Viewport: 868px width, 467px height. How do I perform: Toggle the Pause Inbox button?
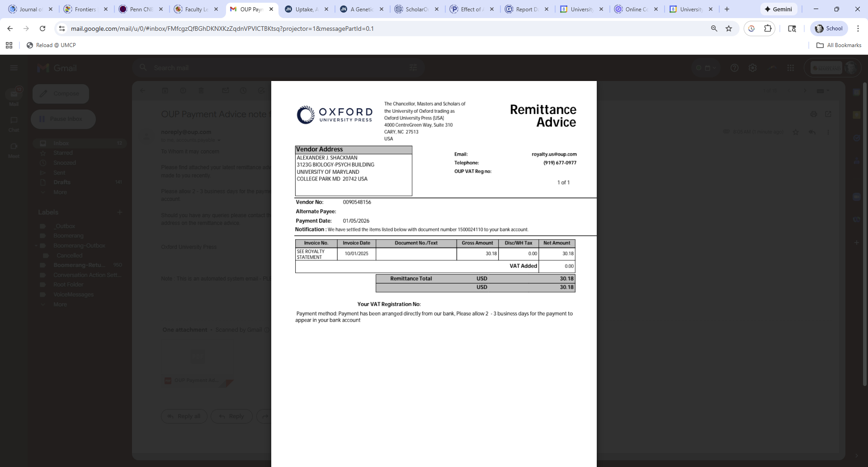(x=63, y=119)
